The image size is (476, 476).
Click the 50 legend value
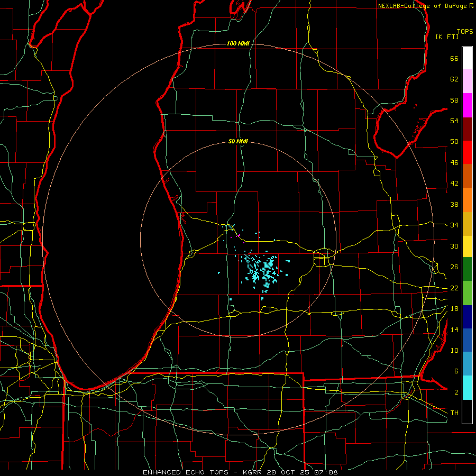(454, 141)
